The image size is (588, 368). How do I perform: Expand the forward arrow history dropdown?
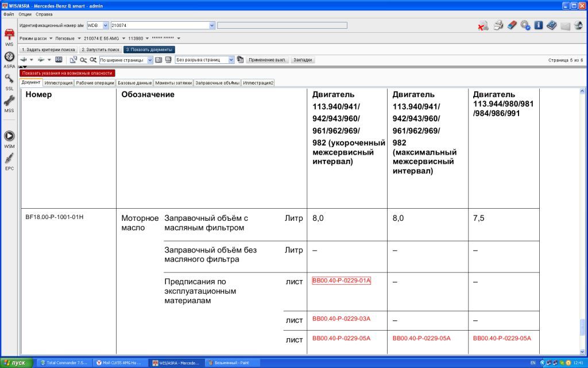(x=49, y=60)
